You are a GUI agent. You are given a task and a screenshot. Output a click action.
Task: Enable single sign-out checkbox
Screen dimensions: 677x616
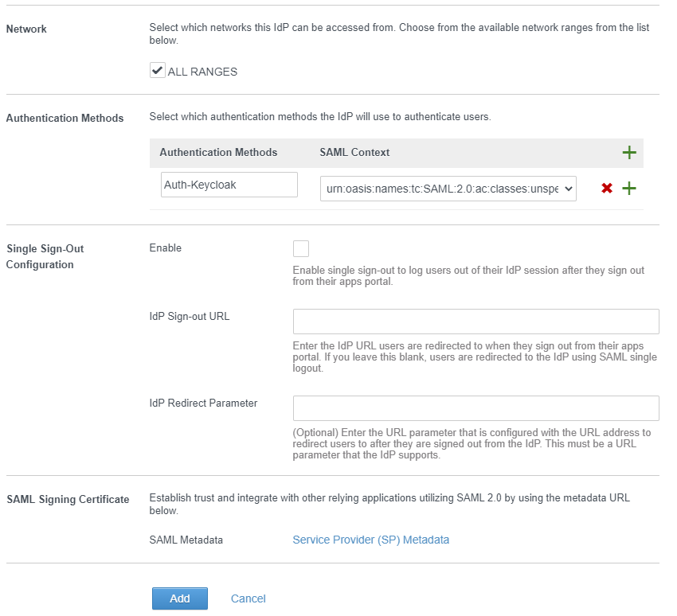click(301, 248)
